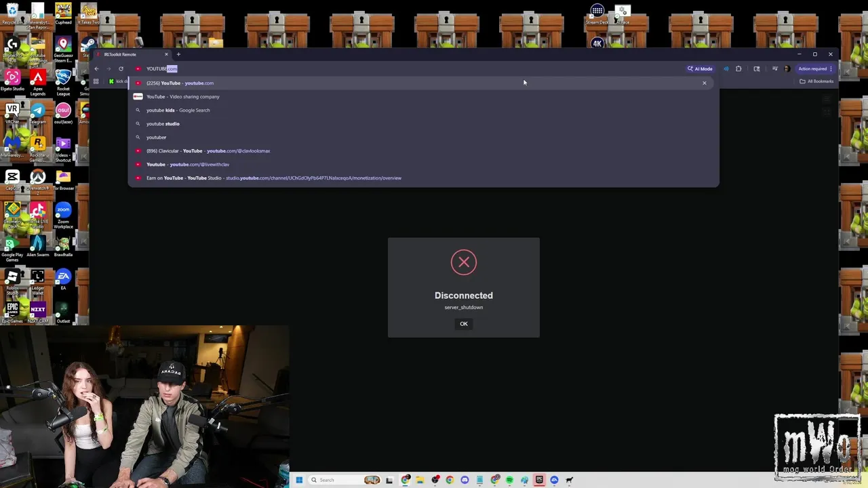The image size is (868, 488).
Task: Open NZXT CAM desktop icon
Action: [38, 312]
